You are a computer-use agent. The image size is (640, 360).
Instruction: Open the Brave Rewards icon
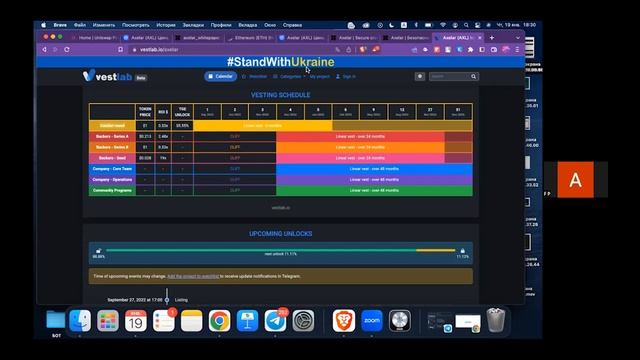[x=376, y=49]
